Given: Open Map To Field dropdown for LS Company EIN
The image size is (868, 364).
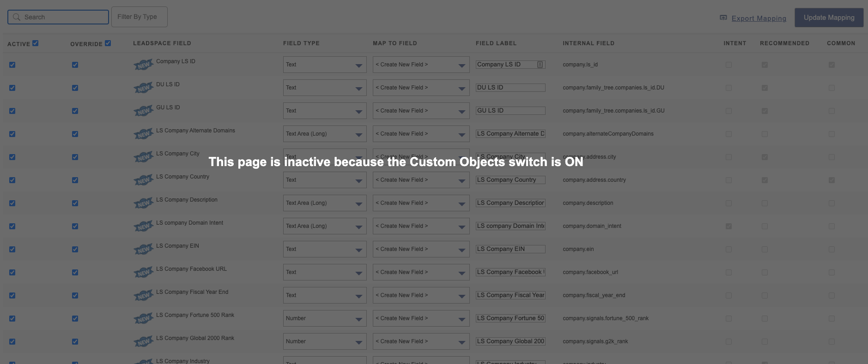Looking at the screenshot, I should [x=421, y=249].
